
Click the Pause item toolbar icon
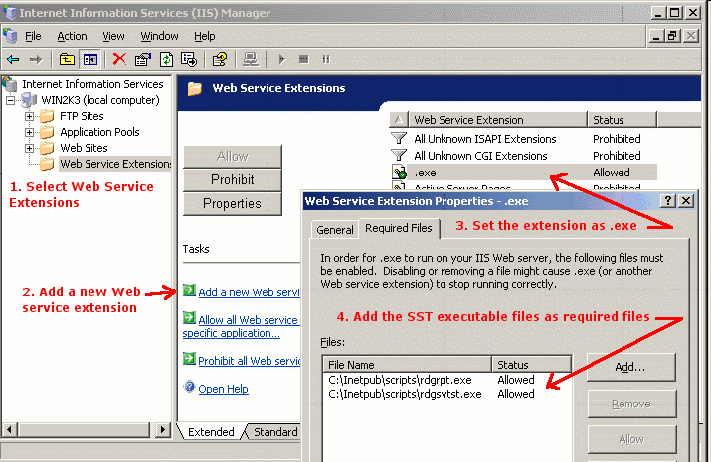coord(326,59)
